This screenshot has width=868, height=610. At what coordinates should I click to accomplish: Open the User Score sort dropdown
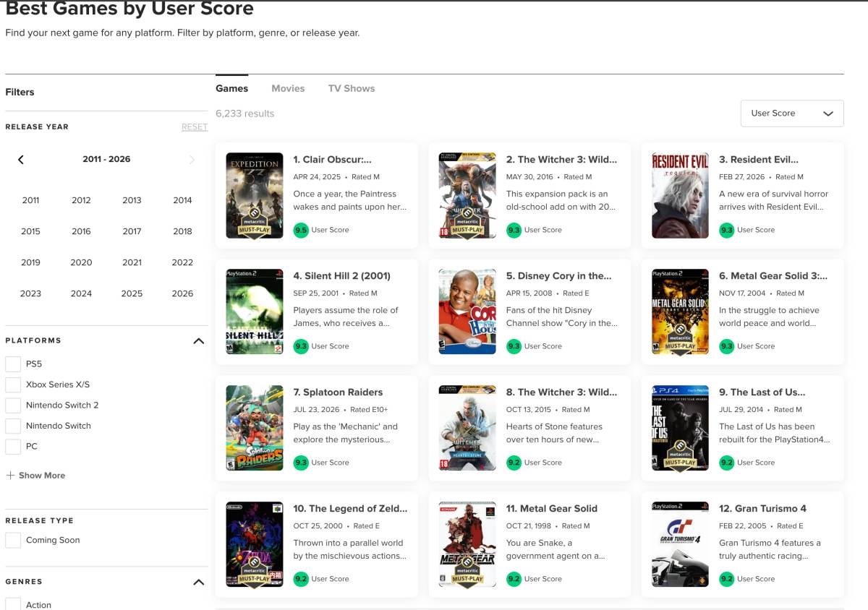(792, 113)
